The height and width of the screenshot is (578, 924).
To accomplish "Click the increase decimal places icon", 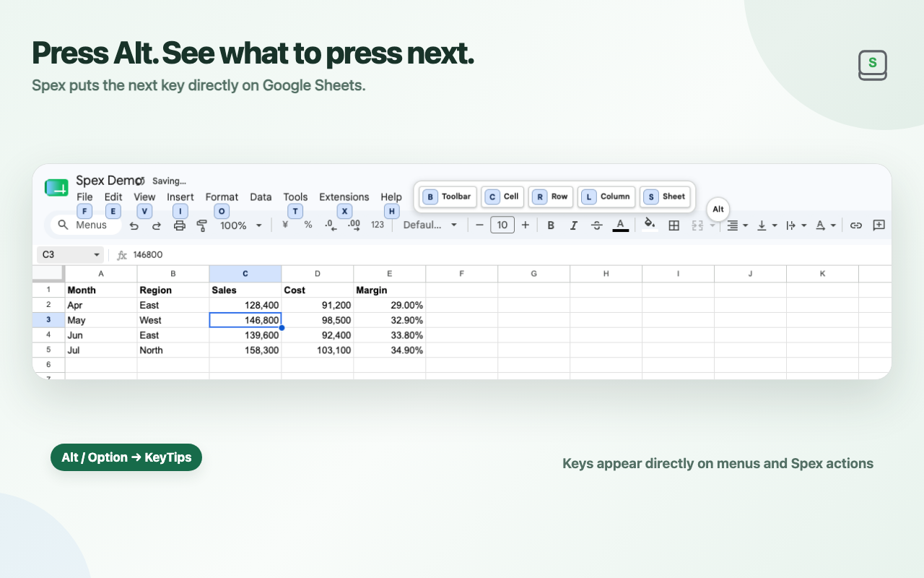I will pyautogui.click(x=354, y=225).
